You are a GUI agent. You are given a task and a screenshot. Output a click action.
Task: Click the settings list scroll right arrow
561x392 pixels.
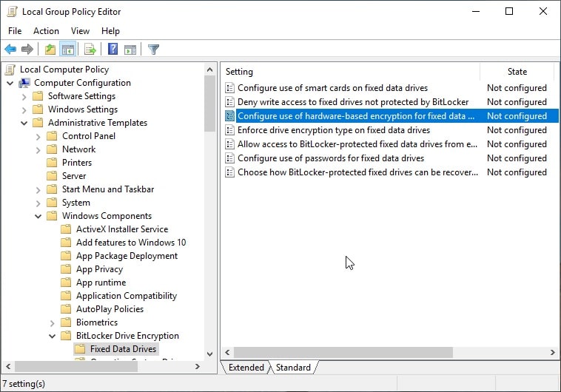553,352
